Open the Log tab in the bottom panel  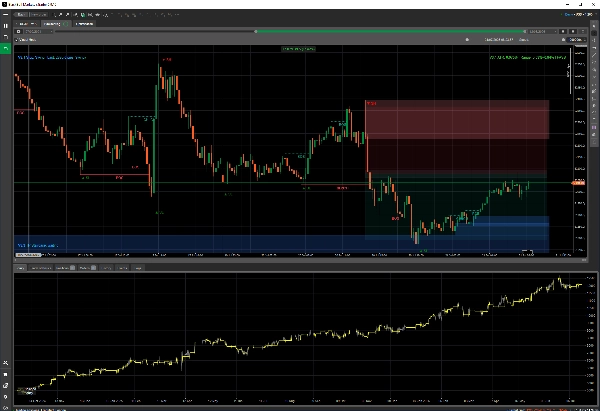(138, 268)
